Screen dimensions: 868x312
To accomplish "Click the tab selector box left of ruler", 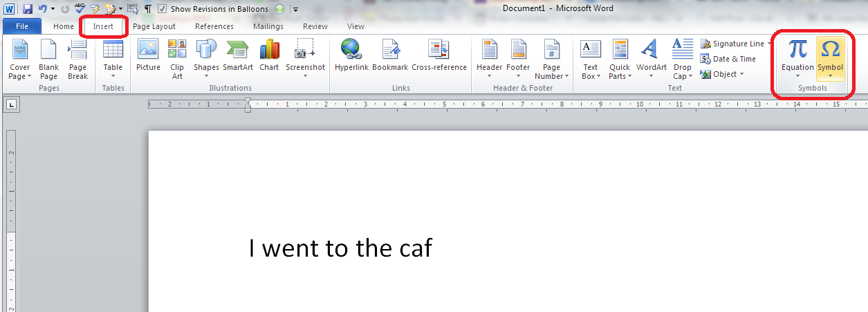I will (x=12, y=104).
